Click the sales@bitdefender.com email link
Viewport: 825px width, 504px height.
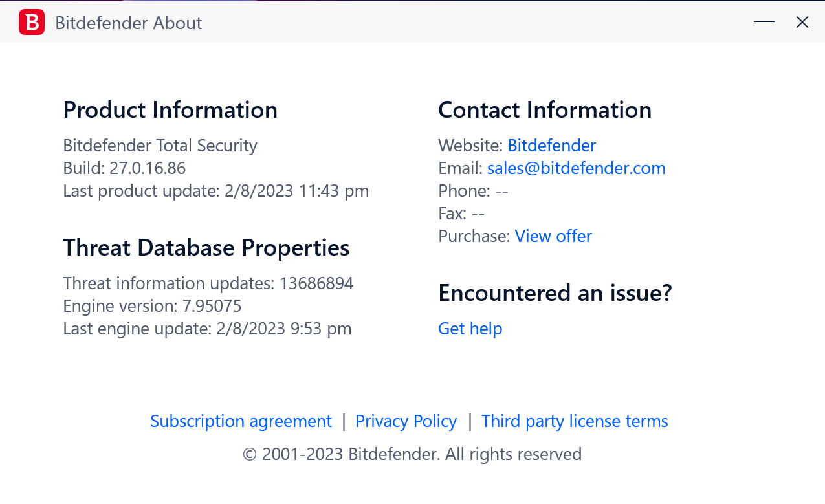click(x=576, y=168)
